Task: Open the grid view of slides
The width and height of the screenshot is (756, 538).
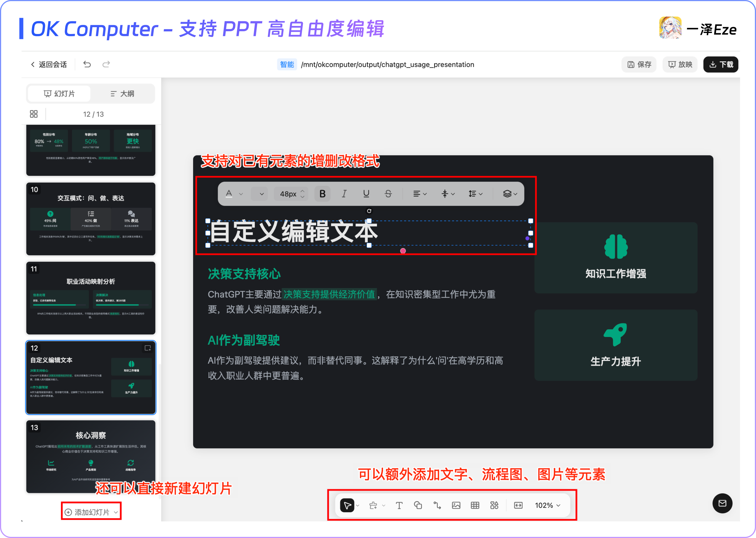Action: 34,114
